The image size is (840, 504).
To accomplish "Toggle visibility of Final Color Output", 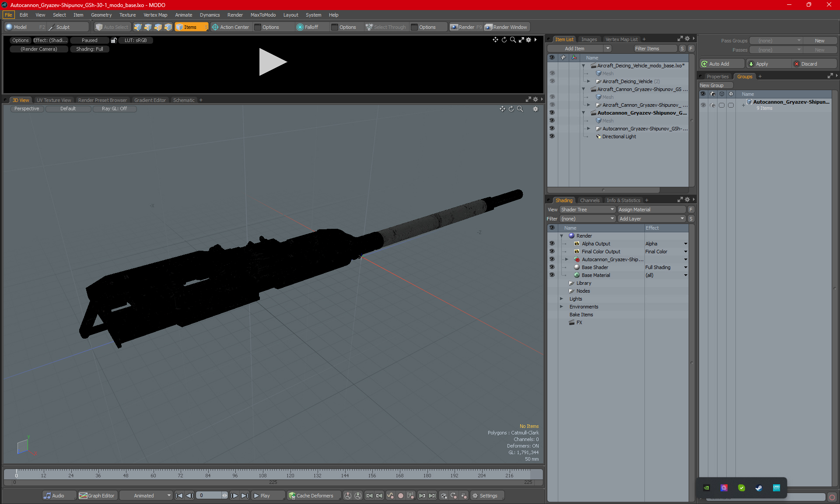I will coord(552,252).
